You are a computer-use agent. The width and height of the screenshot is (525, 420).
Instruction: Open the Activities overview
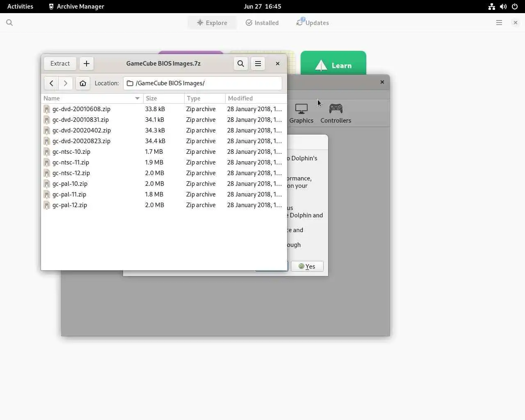point(20,7)
